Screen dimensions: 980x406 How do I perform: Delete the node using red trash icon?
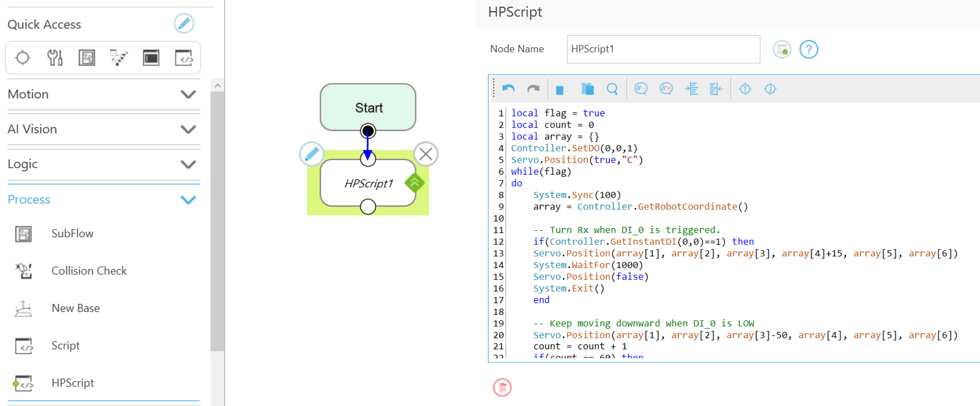502,387
